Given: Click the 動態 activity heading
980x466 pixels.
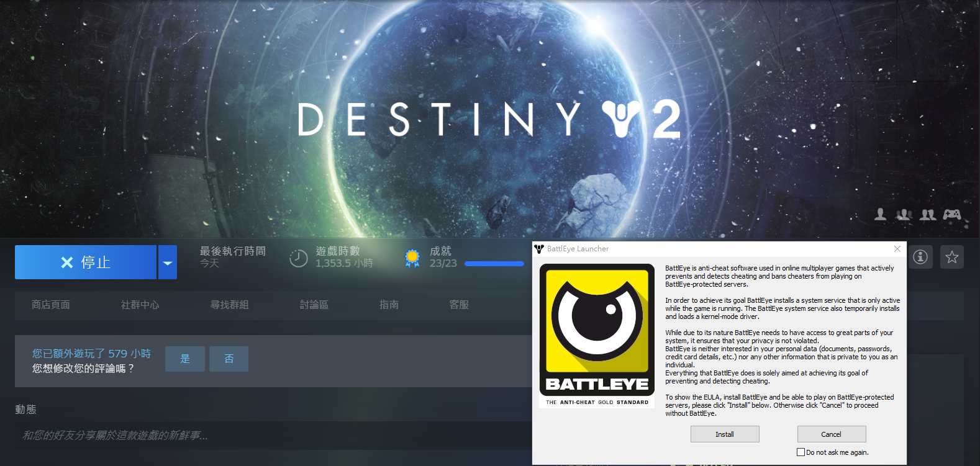Looking at the screenshot, I should click(25, 410).
